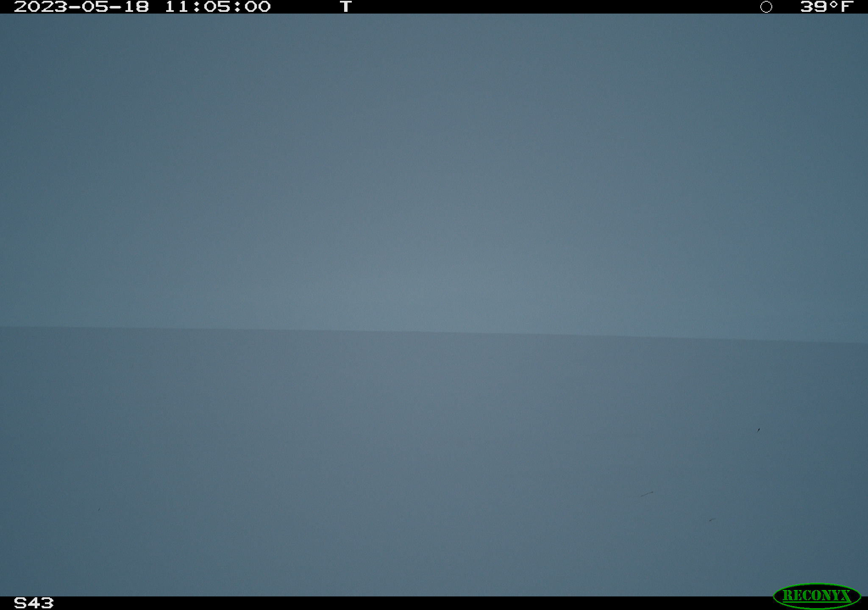
Task: Click the 39°F temperature reading
Action: coord(826,6)
